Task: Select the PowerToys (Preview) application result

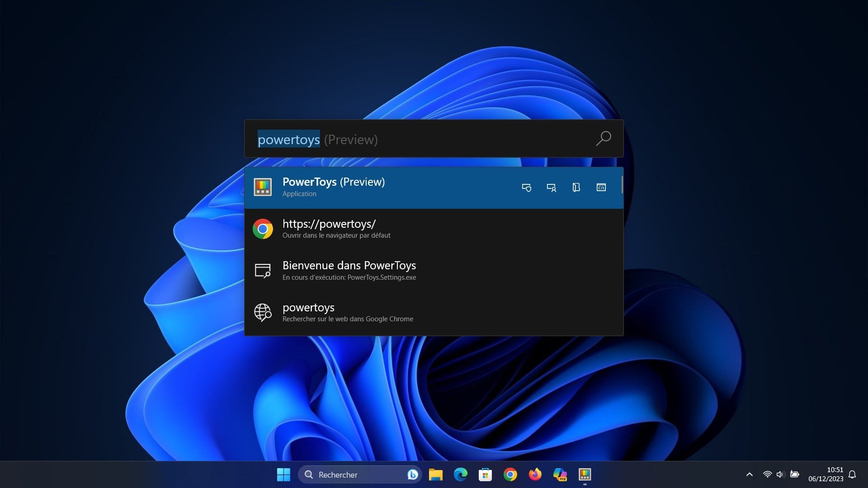Action: point(434,188)
